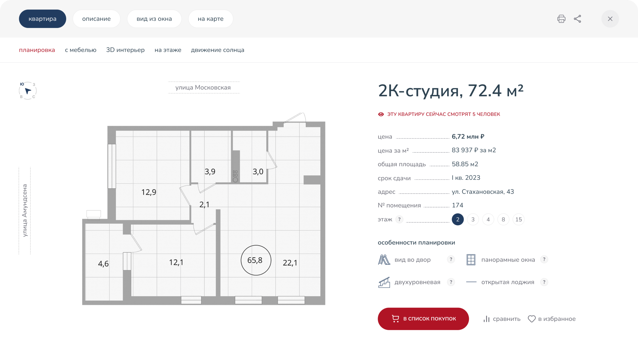
Task: Click the 65,8 area circle on plan
Action: pos(256,260)
